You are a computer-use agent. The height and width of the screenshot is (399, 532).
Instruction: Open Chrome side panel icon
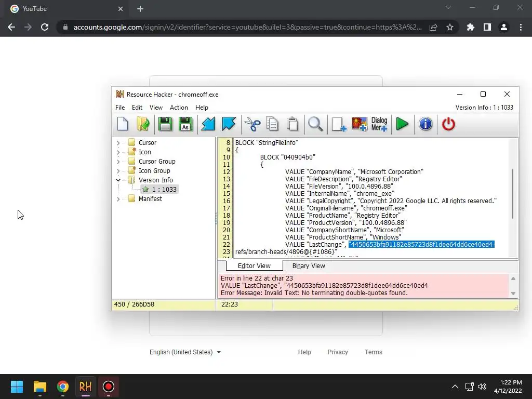coord(487,27)
